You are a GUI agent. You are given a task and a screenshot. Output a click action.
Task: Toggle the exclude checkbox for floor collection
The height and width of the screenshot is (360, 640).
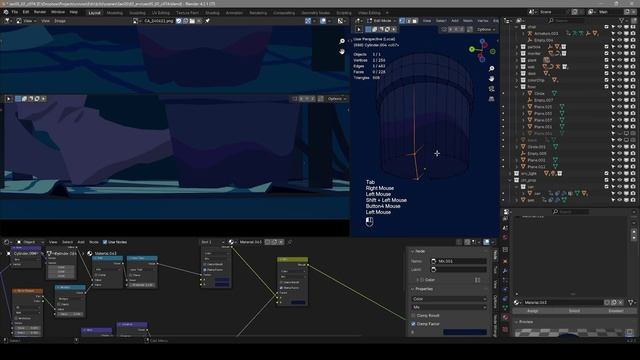click(607, 87)
